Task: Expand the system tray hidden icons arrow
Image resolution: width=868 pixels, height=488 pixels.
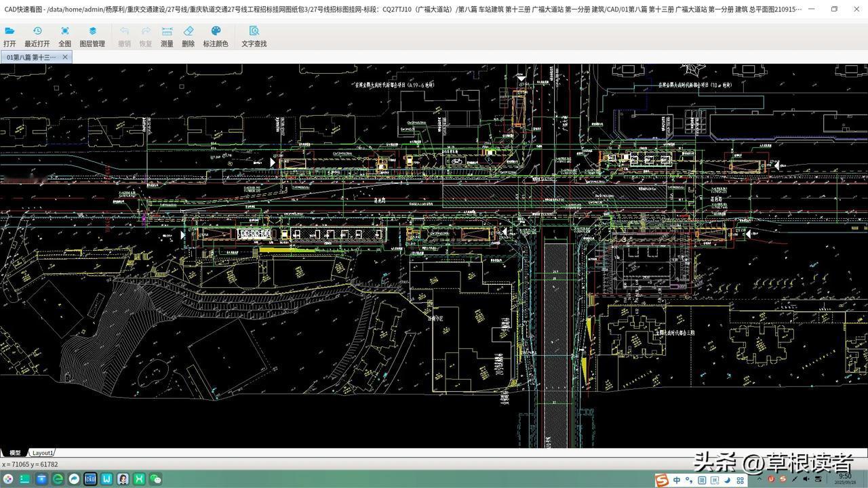Action: click(x=759, y=480)
